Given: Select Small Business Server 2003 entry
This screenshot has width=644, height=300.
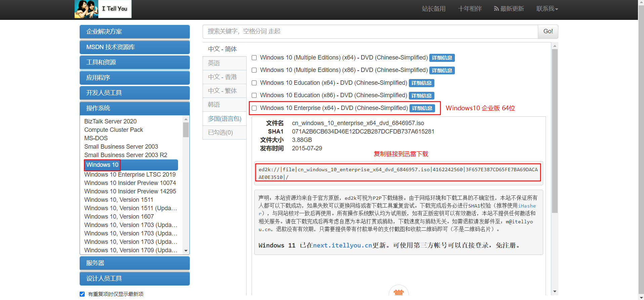Looking at the screenshot, I should pos(121,147).
